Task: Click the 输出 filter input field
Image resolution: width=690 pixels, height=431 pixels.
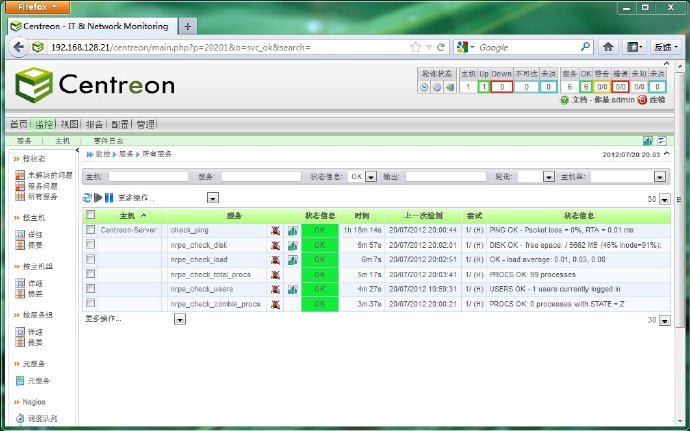Action: [446, 177]
